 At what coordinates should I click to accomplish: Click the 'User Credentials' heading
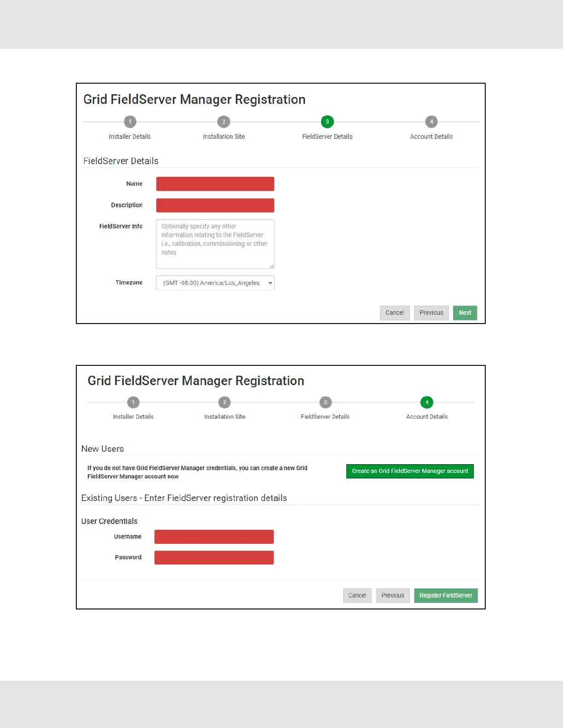tap(109, 521)
